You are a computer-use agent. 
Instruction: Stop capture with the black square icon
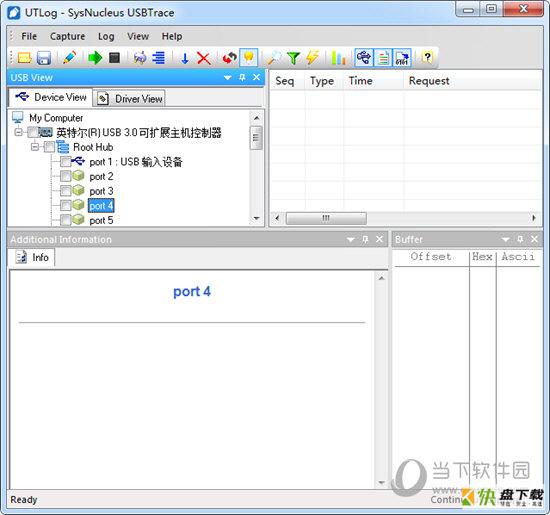(114, 58)
